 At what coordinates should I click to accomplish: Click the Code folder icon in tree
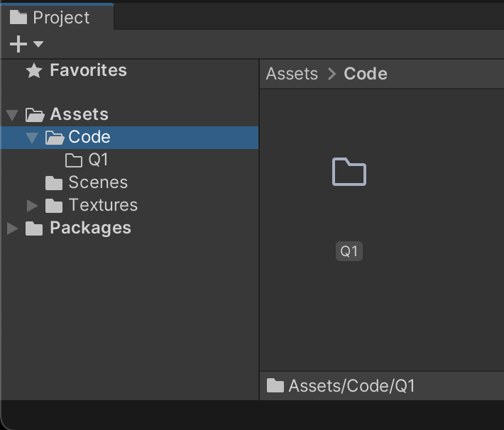55,137
